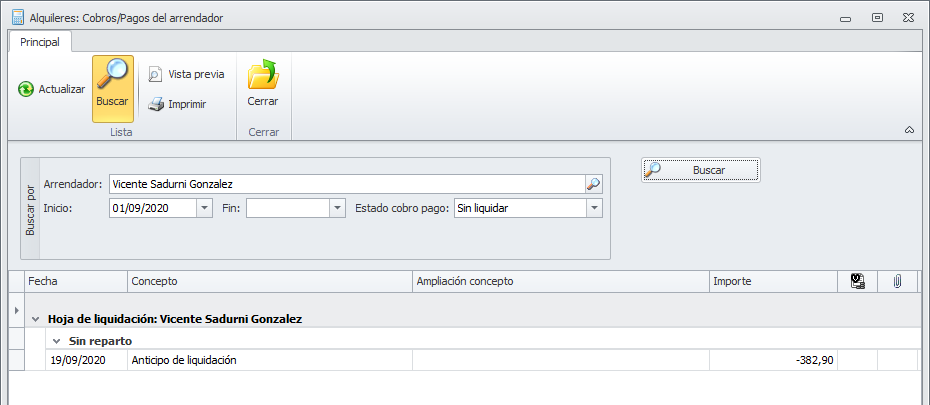The image size is (930, 405).
Task: Minimize the Alquileres window
Action: click(x=846, y=18)
